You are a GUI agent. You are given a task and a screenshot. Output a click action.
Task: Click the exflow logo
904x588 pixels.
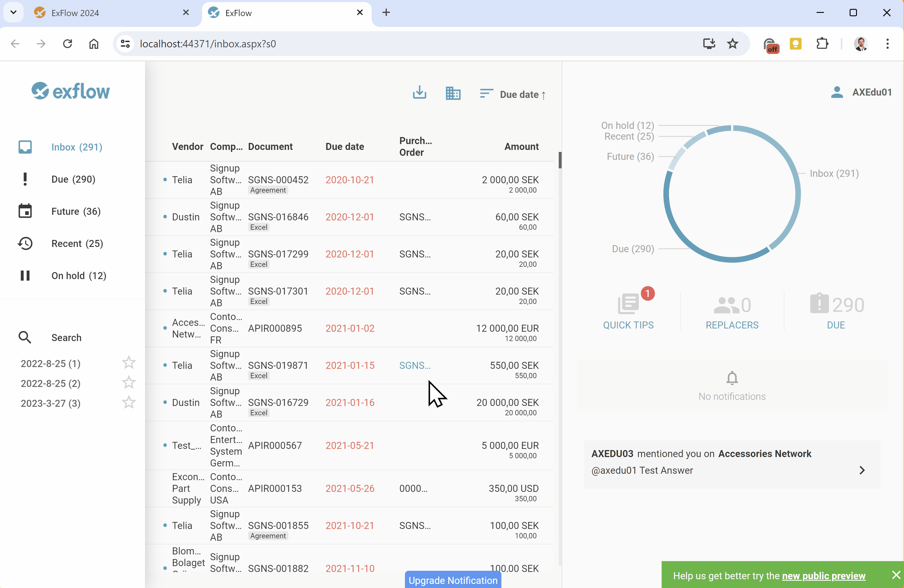click(71, 91)
